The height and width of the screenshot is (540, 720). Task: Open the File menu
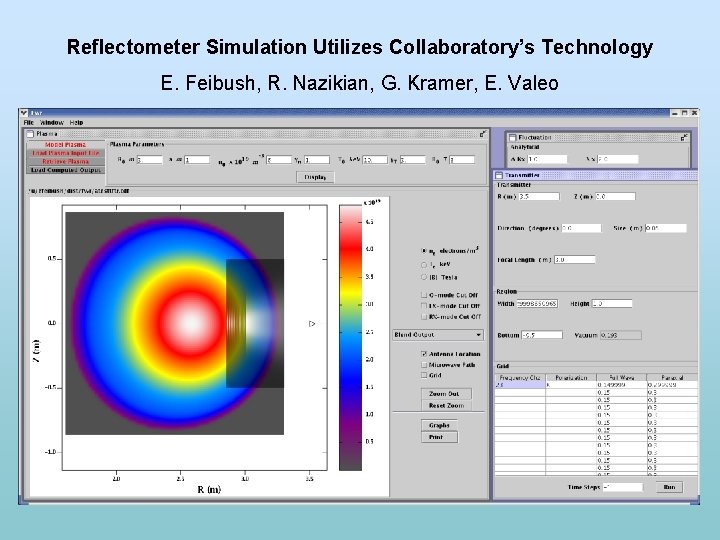point(28,123)
